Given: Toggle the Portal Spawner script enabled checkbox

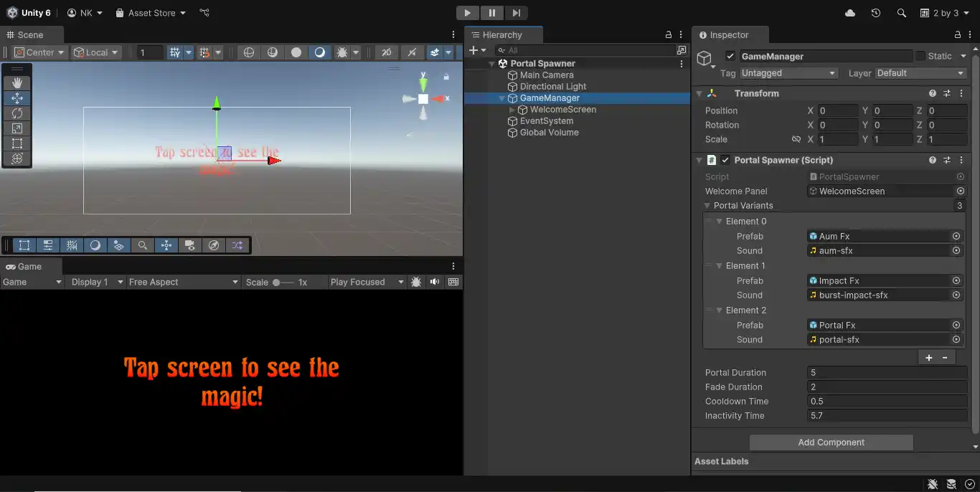Looking at the screenshot, I should (x=727, y=160).
